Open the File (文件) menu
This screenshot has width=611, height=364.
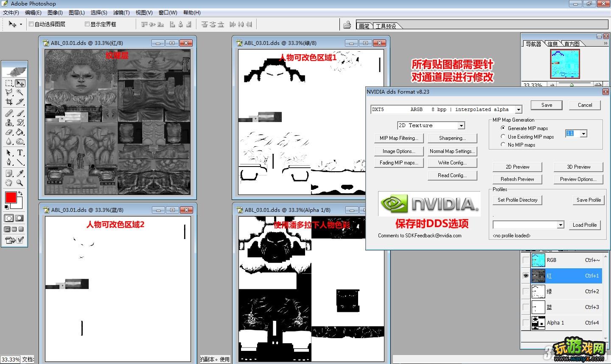11,13
